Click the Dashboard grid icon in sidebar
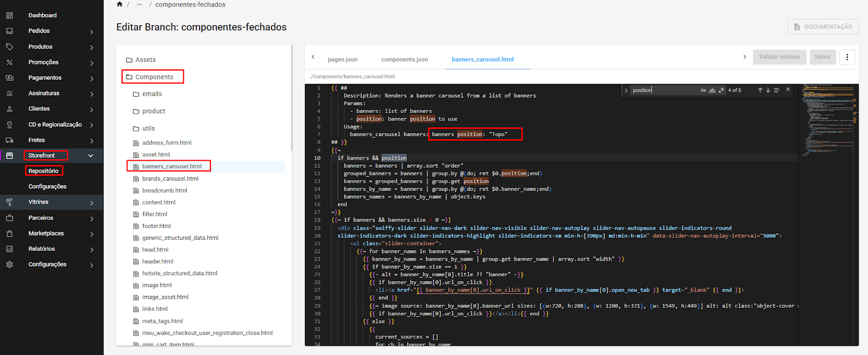 coord(9,15)
